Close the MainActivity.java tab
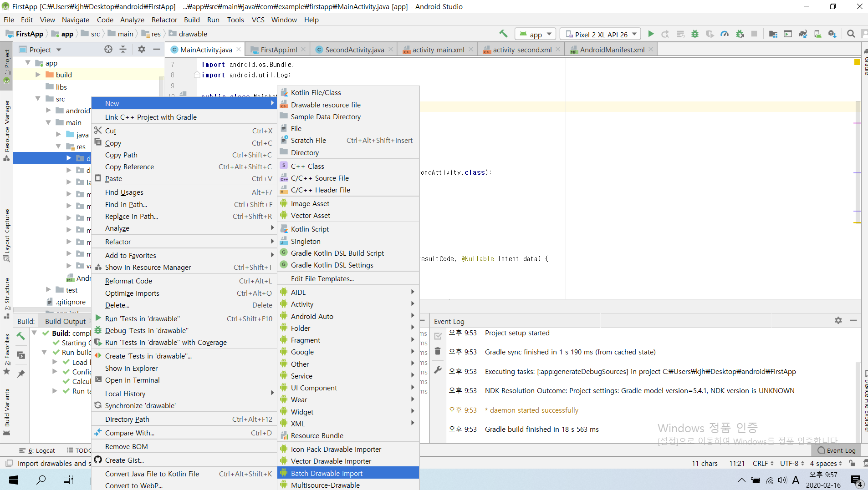 pyautogui.click(x=238, y=50)
